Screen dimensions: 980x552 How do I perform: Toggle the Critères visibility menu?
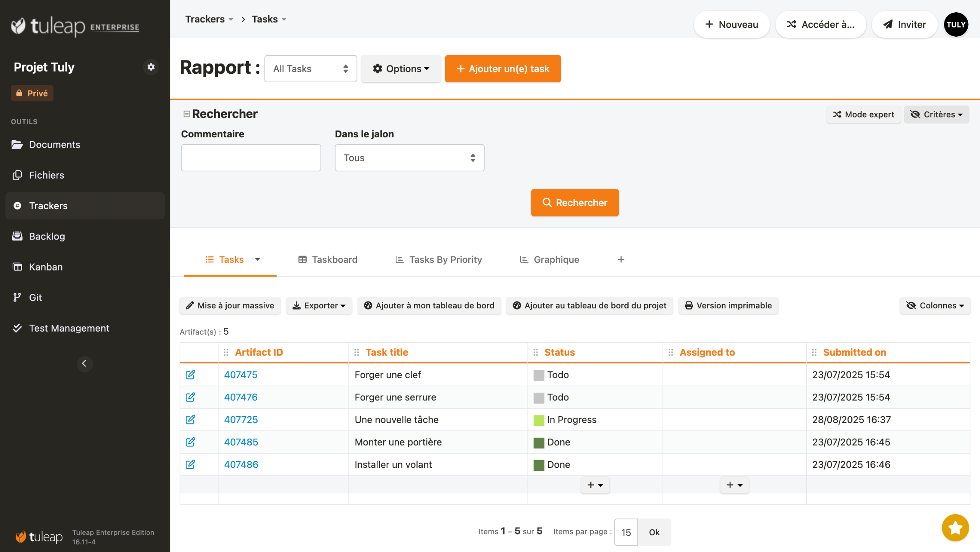[936, 114]
